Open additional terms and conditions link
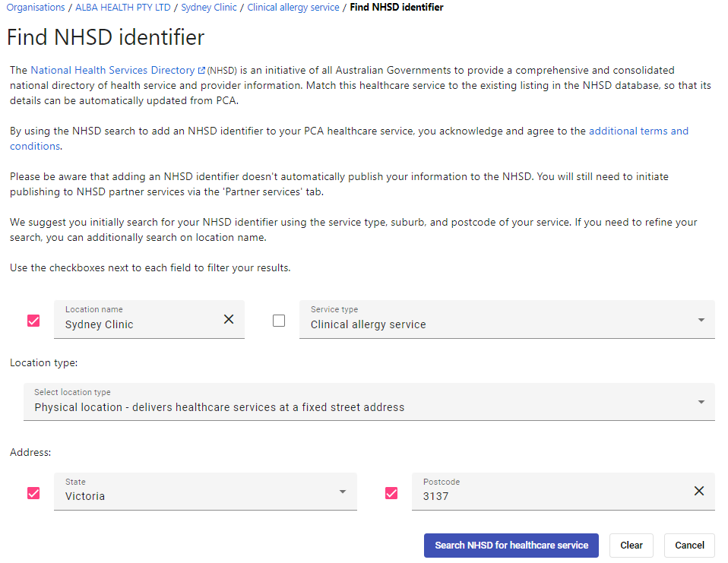The width and height of the screenshot is (728, 563). tap(349, 138)
